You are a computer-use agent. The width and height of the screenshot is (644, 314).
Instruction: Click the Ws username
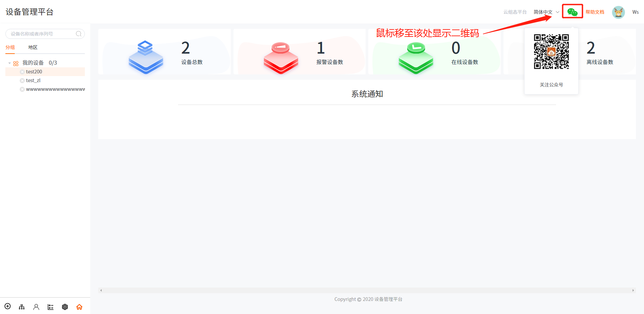tap(635, 12)
